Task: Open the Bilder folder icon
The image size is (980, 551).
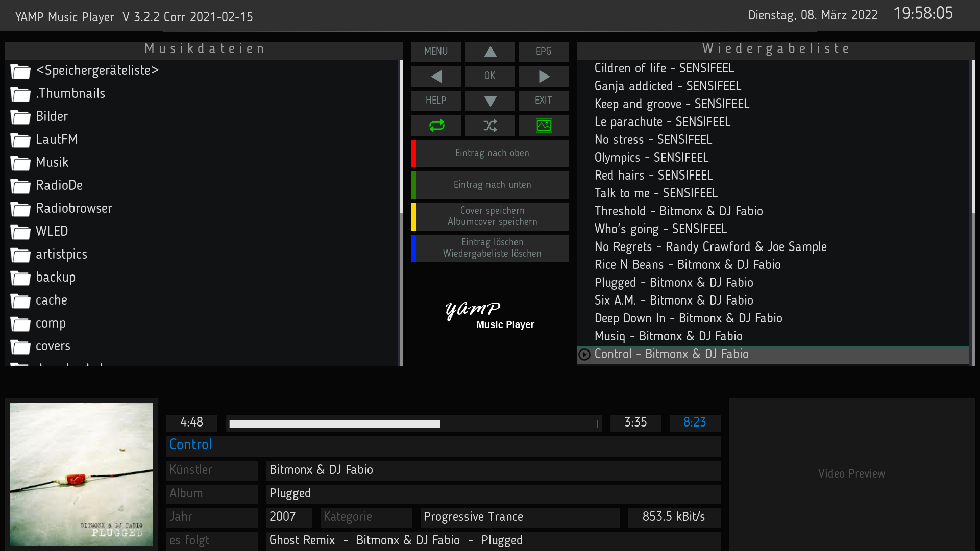Action: click(x=20, y=117)
